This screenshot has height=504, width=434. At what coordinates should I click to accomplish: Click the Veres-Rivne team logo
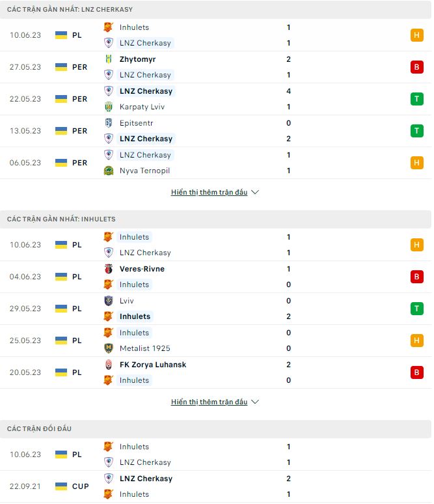[x=109, y=269]
